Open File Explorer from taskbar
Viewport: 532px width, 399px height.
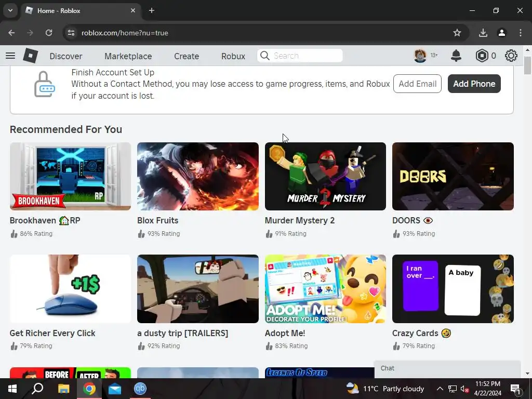click(x=63, y=389)
